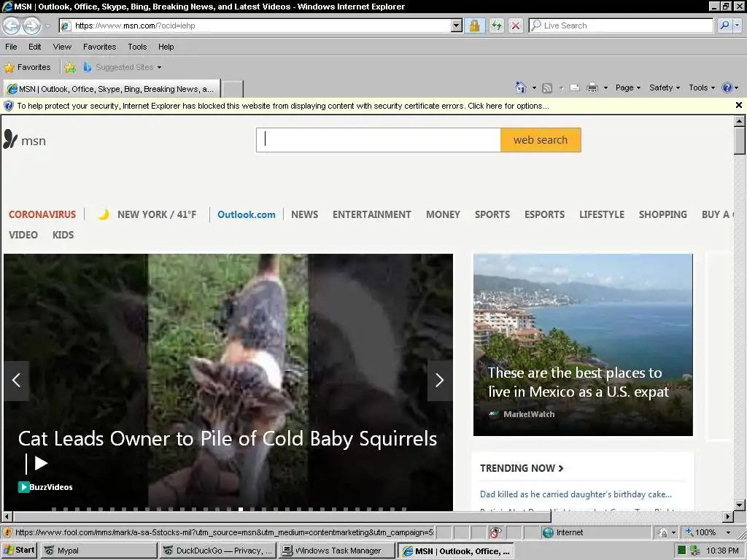This screenshot has width=747, height=560.
Task: Click in the Live Search field
Action: pos(621,26)
